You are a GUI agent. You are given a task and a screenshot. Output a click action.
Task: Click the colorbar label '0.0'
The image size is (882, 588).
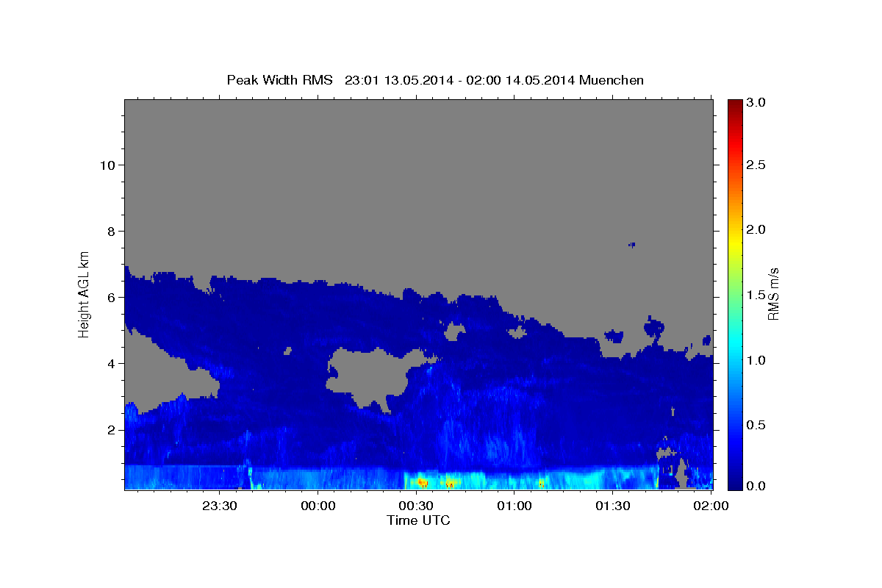point(756,487)
